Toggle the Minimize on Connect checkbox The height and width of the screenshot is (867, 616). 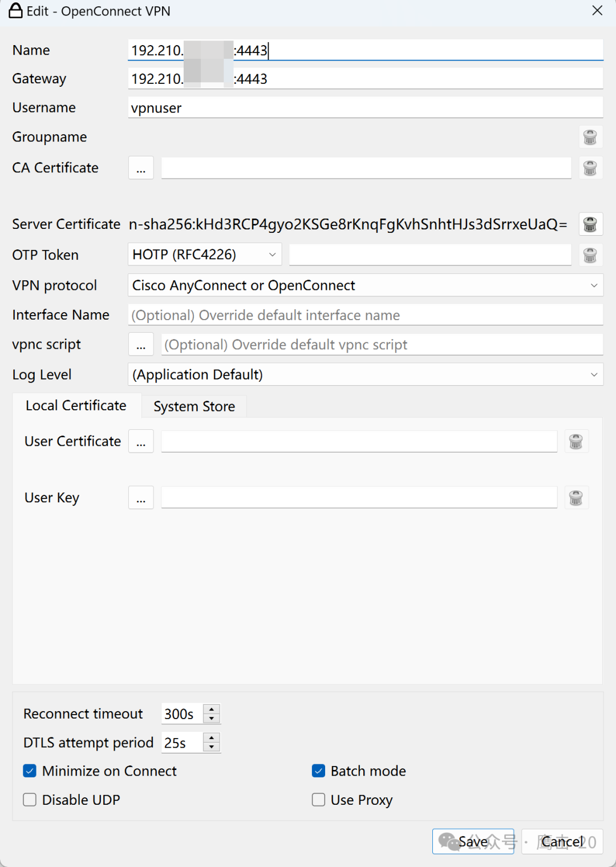[x=30, y=771]
